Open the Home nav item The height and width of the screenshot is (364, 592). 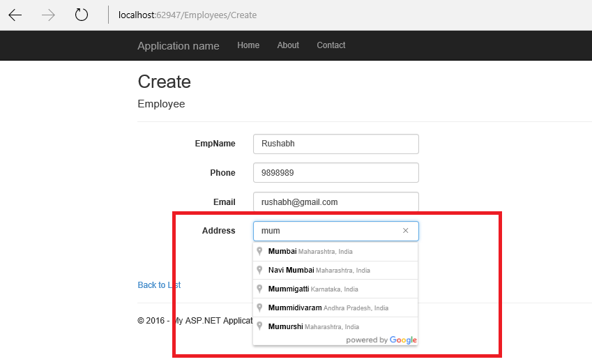(248, 45)
